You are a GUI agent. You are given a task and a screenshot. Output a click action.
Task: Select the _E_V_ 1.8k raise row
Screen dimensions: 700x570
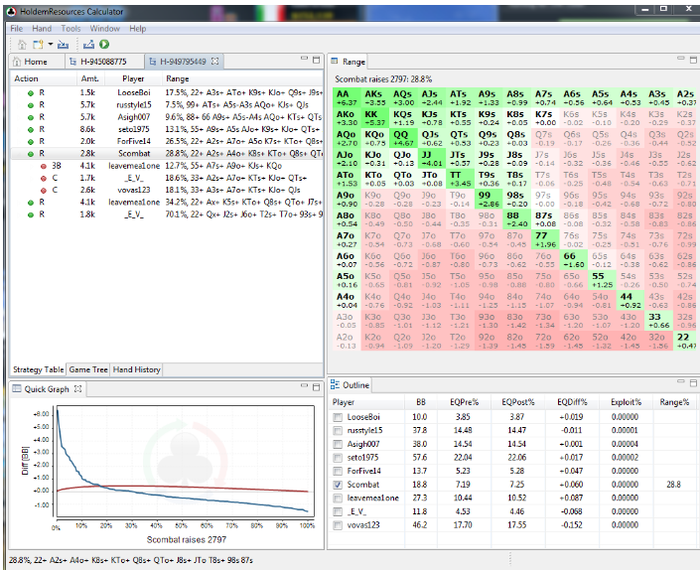point(167,215)
